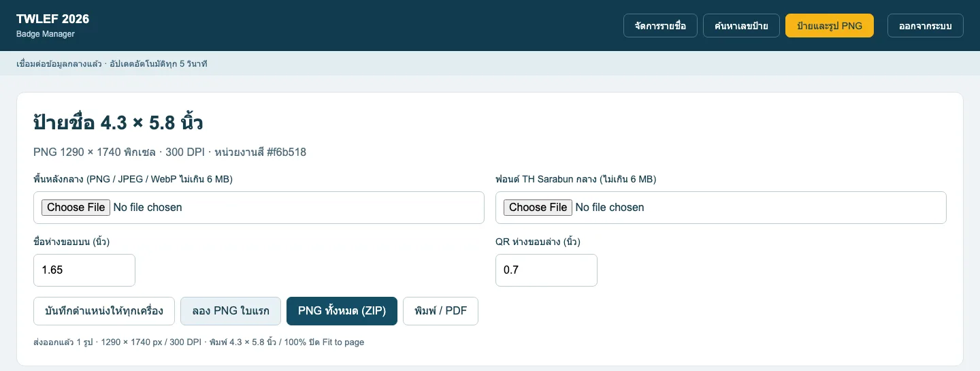
Task: Open พิมพ์ / PDF print option
Action: (440, 311)
